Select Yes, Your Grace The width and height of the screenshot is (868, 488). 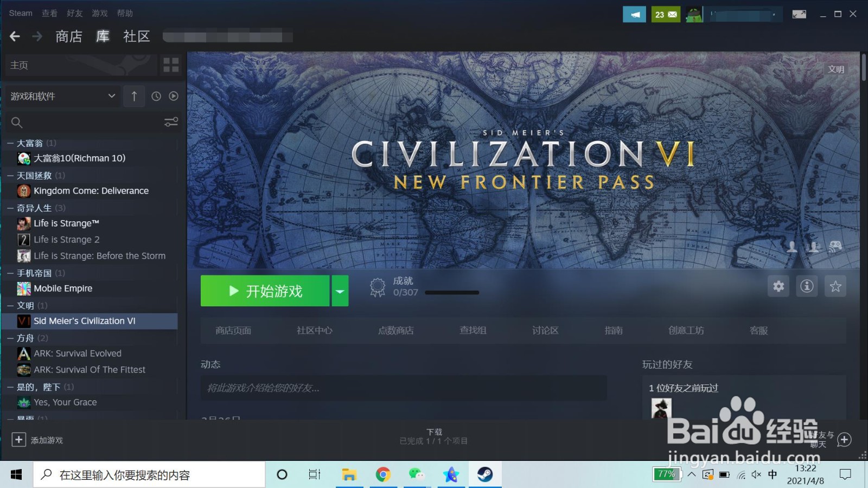[65, 402]
